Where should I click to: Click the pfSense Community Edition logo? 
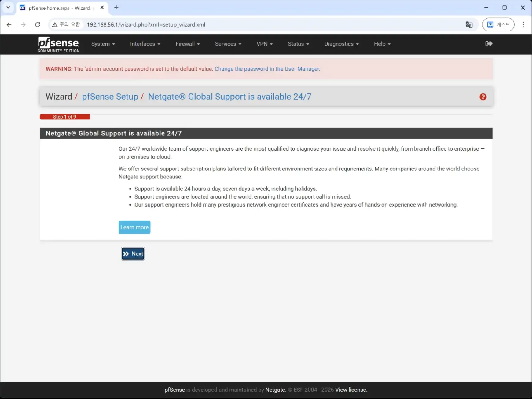click(x=58, y=45)
